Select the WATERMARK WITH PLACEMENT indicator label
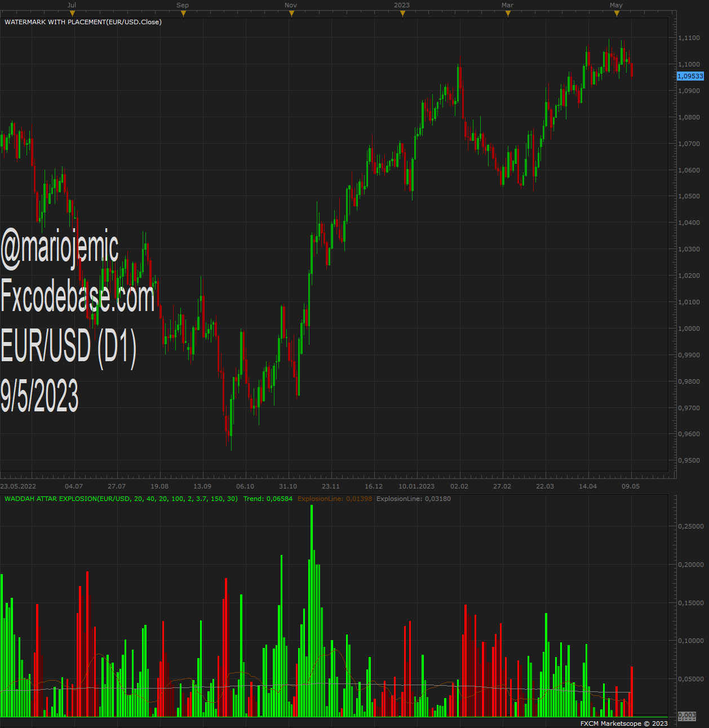 tap(83, 22)
